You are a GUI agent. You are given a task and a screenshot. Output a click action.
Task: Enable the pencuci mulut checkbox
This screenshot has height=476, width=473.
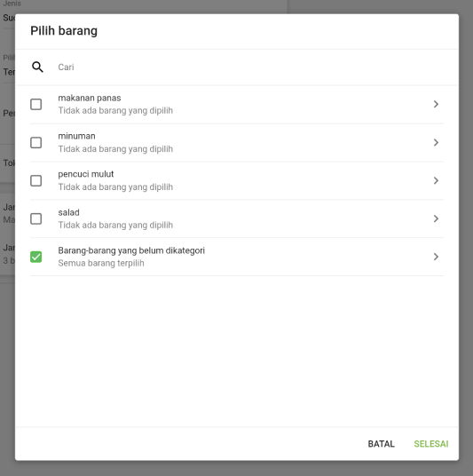coord(36,181)
